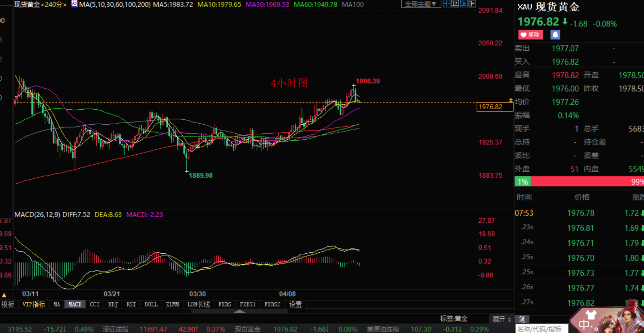
Task: Click the 名称/代码/指标 search field
Action: [x=542, y=329]
